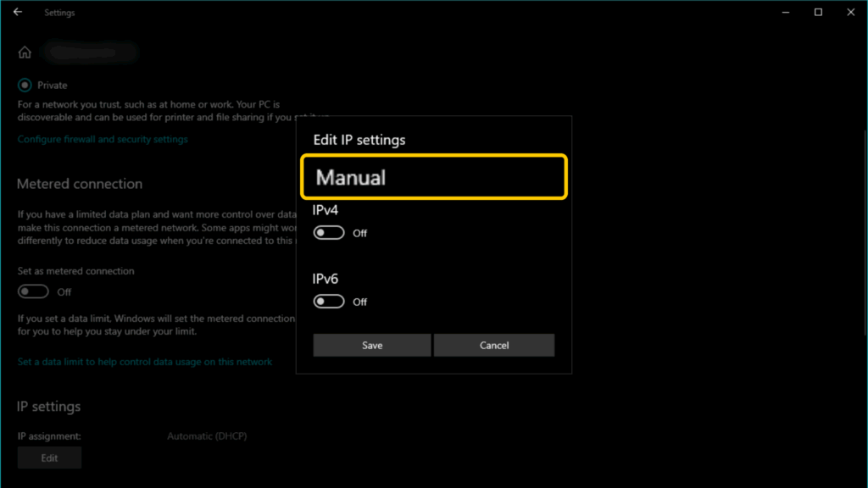Open Settings home via house icon
The image size is (868, 488).
coord(25,53)
